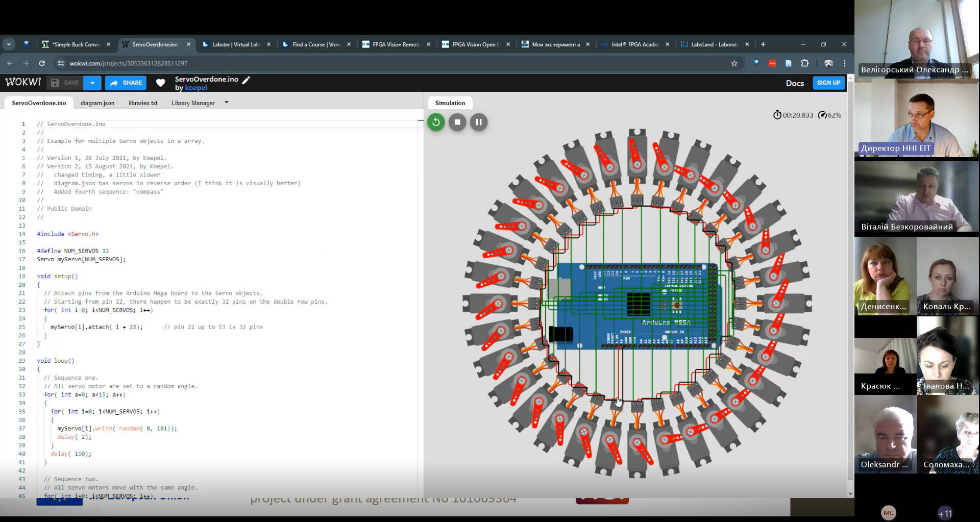Open the libraries.txt tab
Screen dimensions: 980x522
(143, 103)
